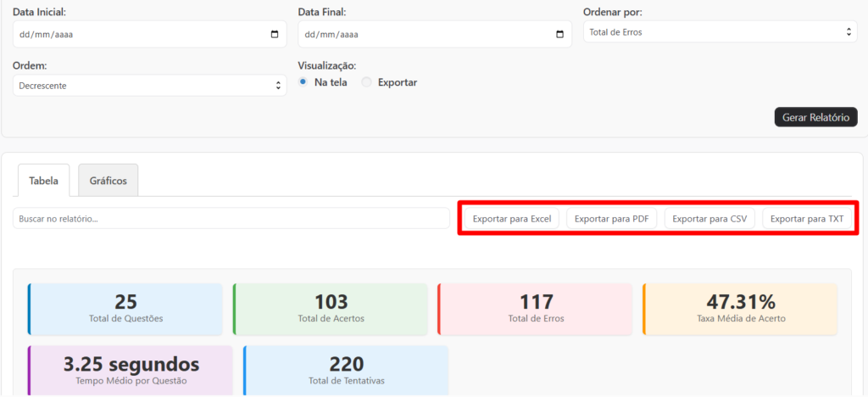Click the Total de Questões card

point(125,308)
